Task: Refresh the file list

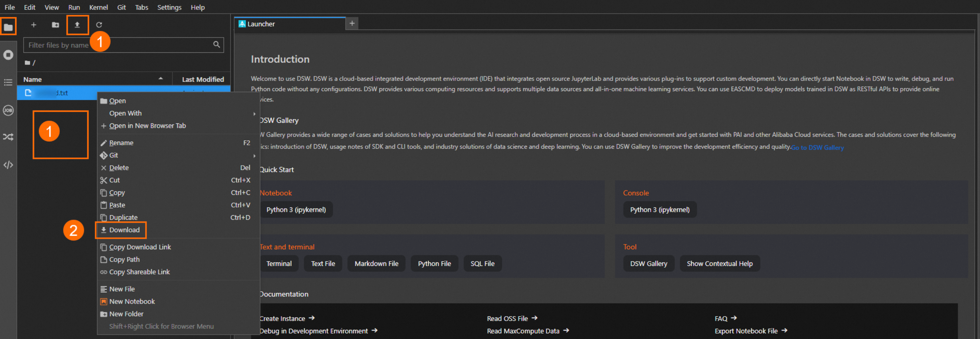Action: click(99, 25)
